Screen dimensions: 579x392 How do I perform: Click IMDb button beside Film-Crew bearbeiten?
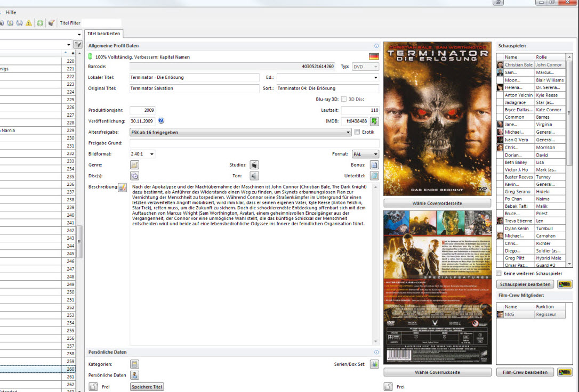point(565,372)
